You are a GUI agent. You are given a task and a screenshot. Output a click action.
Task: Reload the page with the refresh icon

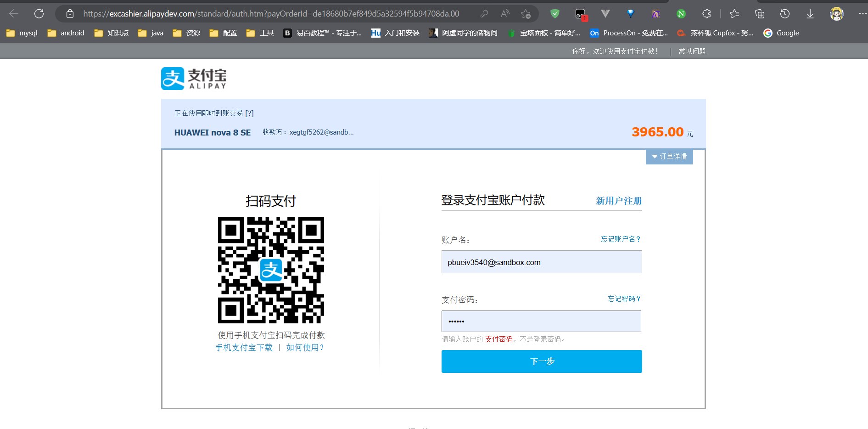39,14
